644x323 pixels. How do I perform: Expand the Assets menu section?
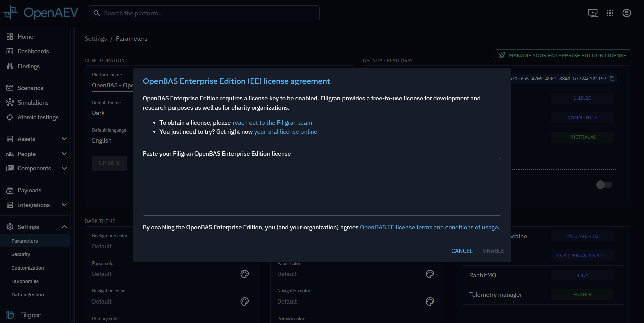pos(64,139)
